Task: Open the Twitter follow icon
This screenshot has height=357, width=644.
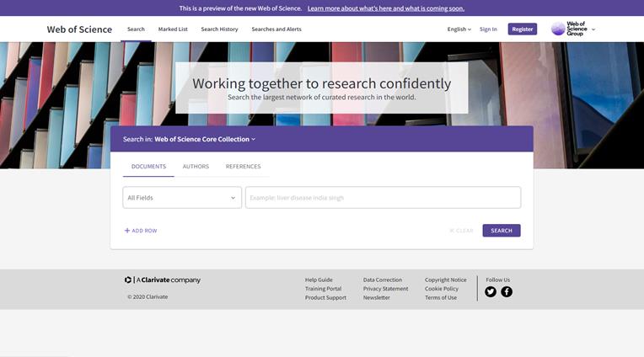Action: tap(491, 292)
